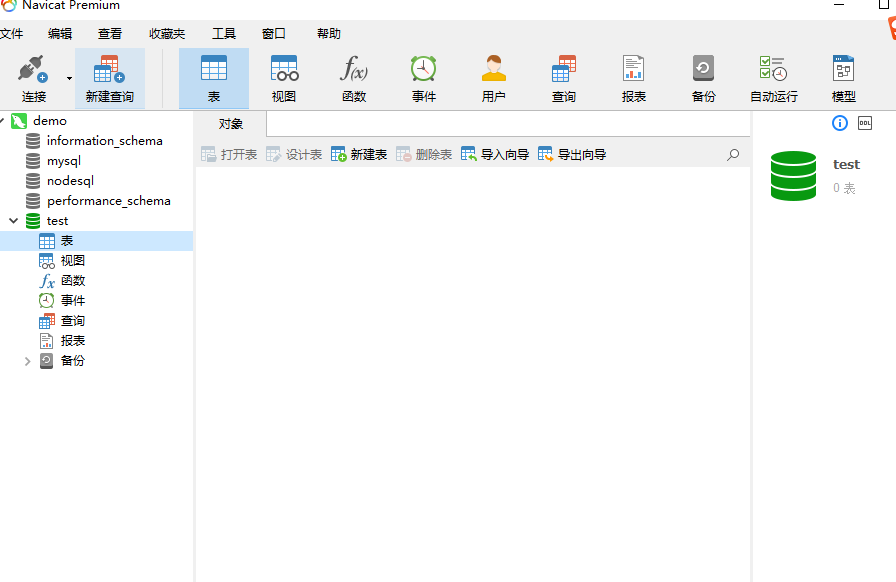The height and width of the screenshot is (582, 896).
Task: Click the search magnifier in the object toolbar
Action: pyautogui.click(x=733, y=155)
